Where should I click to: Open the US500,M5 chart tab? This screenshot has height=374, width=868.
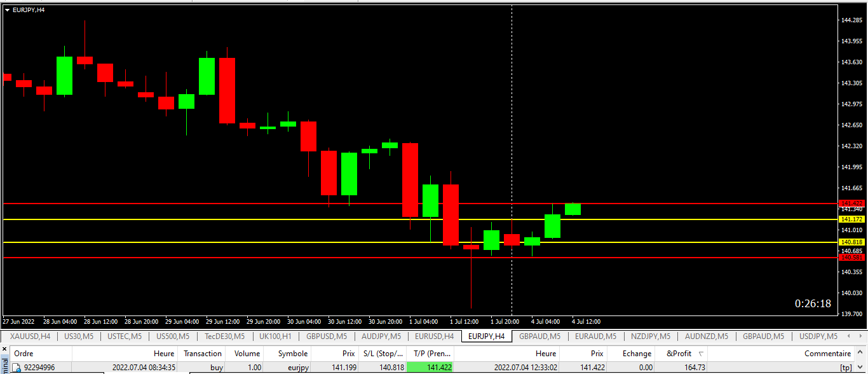pyautogui.click(x=173, y=336)
